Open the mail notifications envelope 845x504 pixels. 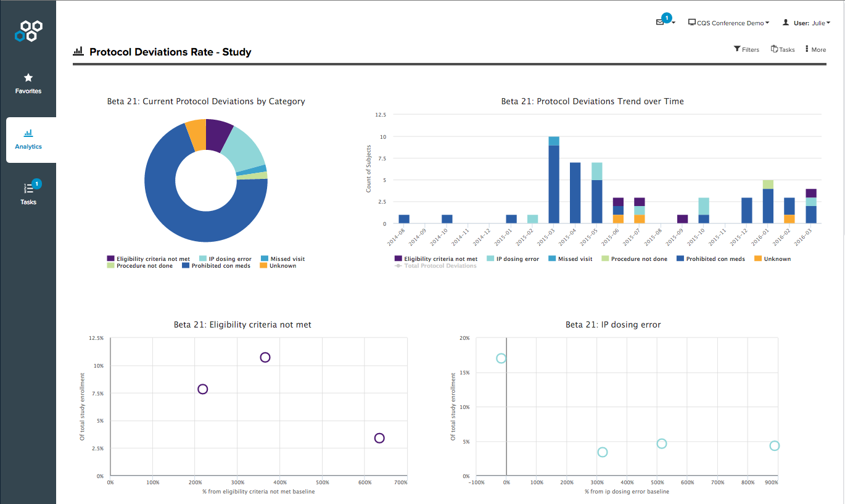(660, 22)
